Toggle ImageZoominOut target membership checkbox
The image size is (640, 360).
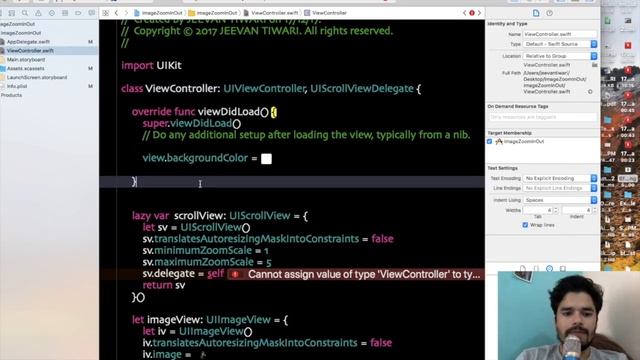coord(489,141)
